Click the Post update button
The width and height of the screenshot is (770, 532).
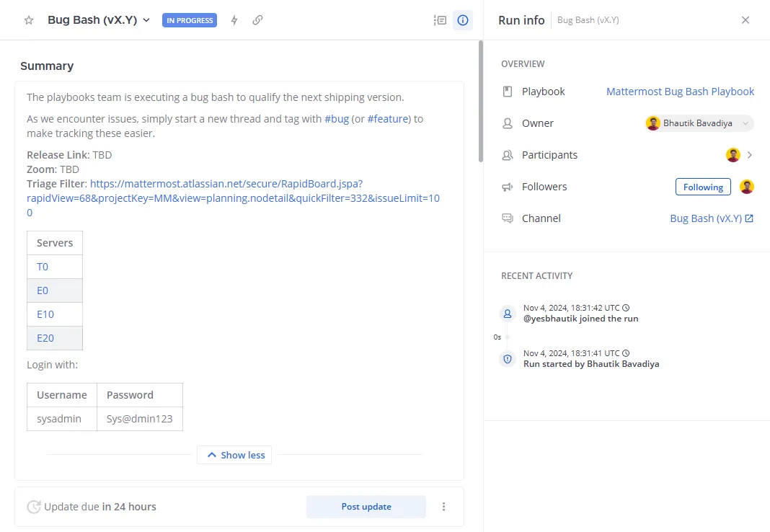(x=366, y=507)
